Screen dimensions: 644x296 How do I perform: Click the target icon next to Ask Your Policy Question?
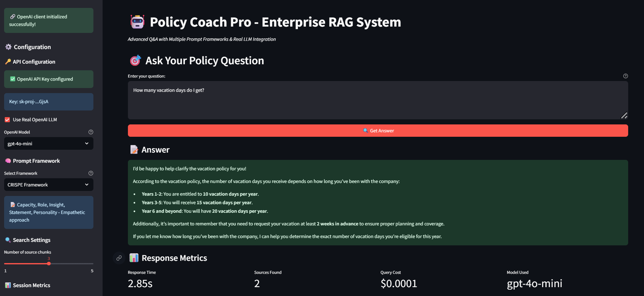point(135,60)
